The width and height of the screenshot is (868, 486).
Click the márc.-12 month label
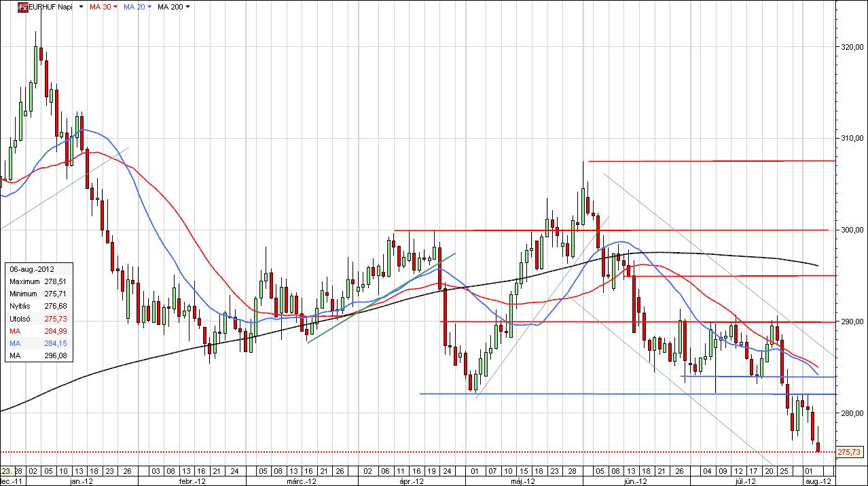click(x=301, y=481)
